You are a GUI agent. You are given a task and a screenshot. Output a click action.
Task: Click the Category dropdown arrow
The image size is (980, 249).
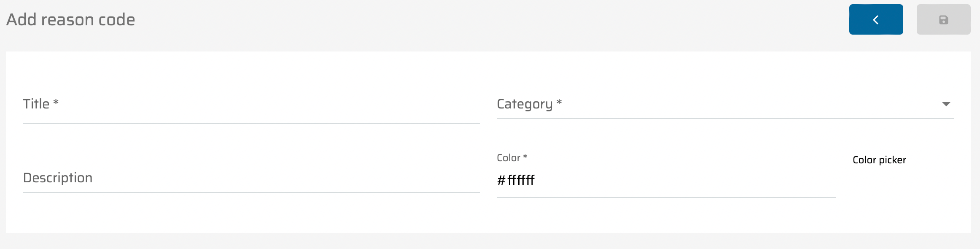coord(946,104)
